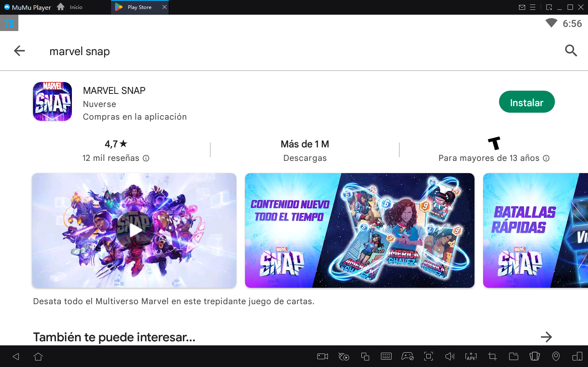588x367 pixels.
Task: Open search with the magnifier icon
Action: pos(571,51)
